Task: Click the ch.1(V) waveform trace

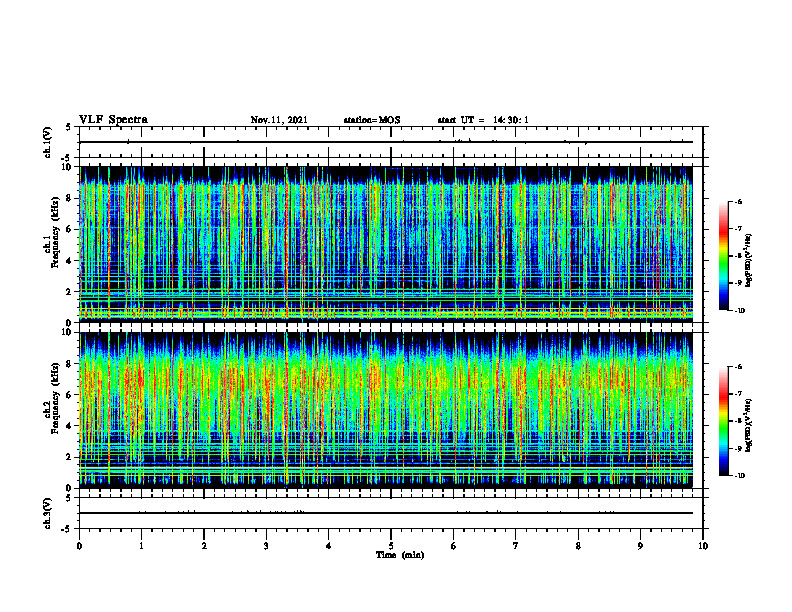Action: (386, 142)
